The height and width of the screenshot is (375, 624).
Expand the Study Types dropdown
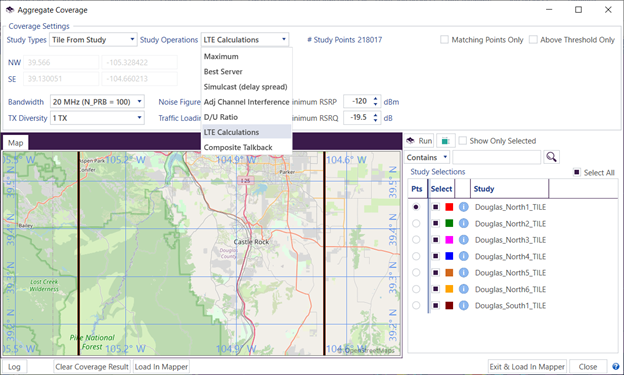pyautogui.click(x=93, y=40)
